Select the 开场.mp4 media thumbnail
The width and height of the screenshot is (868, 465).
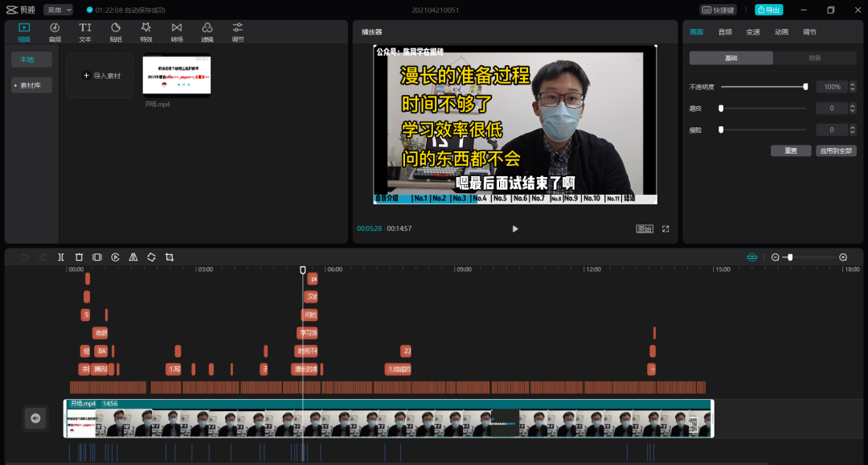(x=177, y=76)
